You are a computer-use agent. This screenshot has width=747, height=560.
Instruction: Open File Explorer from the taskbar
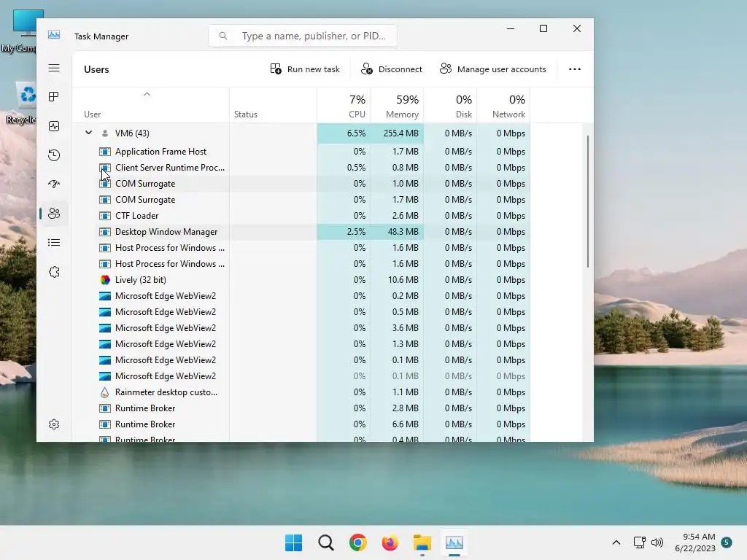click(422, 542)
